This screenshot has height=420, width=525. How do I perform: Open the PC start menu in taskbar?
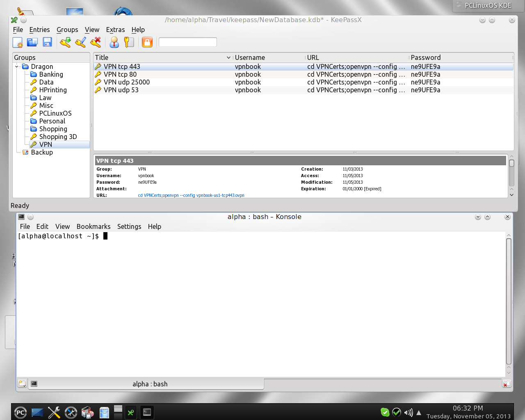tap(20, 412)
